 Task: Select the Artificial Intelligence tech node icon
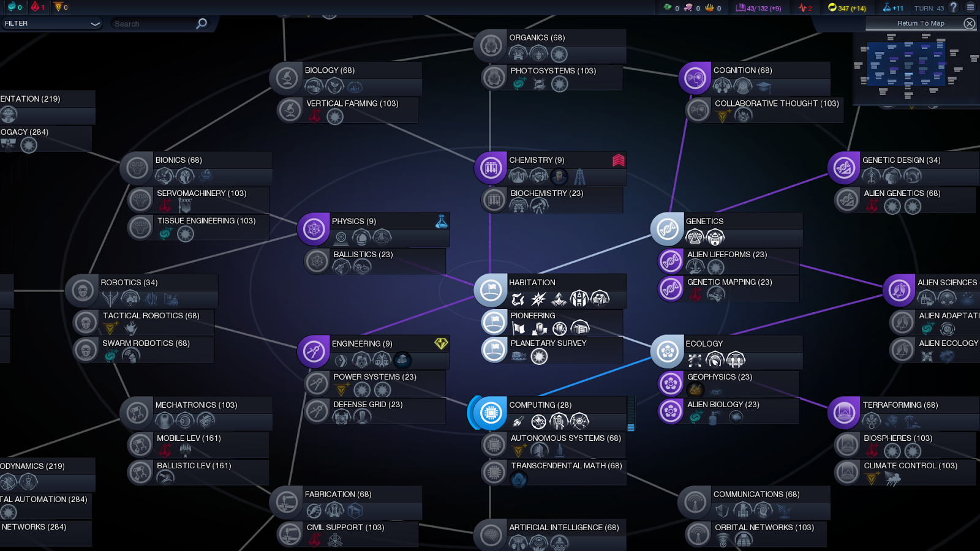tap(491, 535)
